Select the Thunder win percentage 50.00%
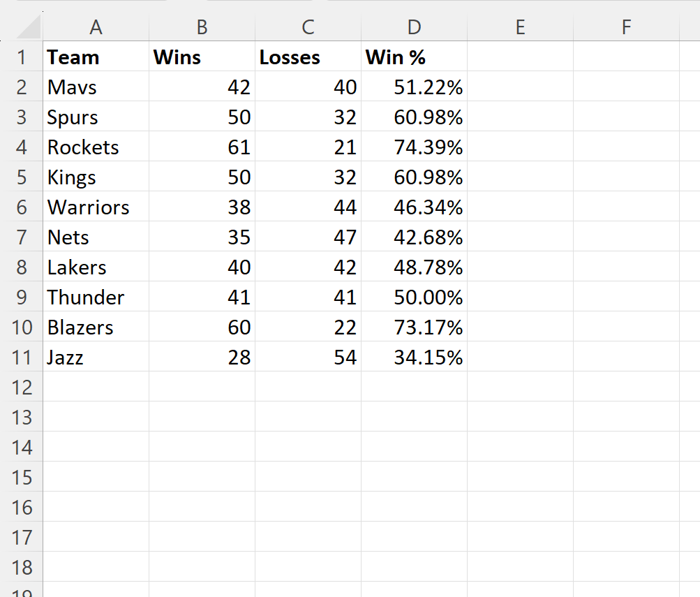Viewport: 700px width, 597px height. tap(414, 297)
